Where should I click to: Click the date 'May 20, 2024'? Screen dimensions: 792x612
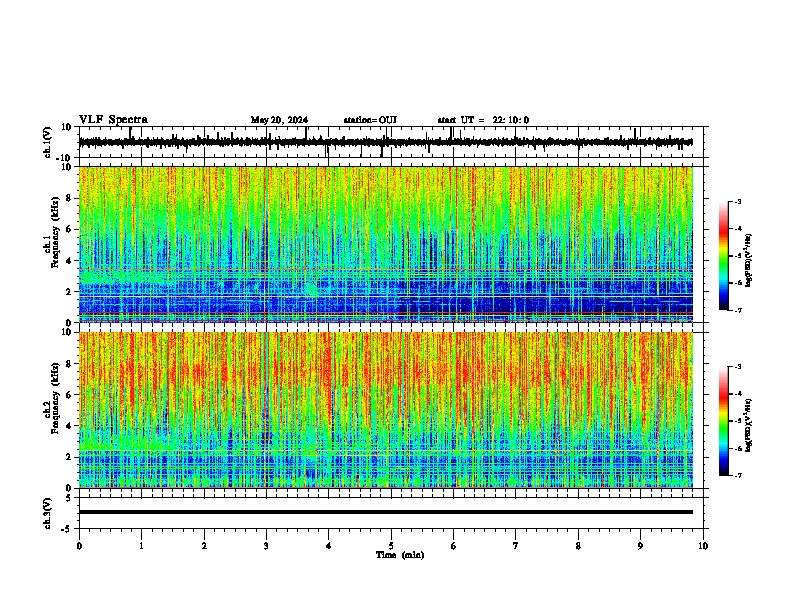[279, 120]
